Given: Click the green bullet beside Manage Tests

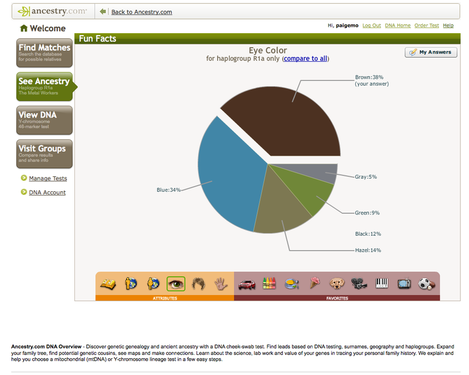Looking at the screenshot, I should click(x=24, y=178).
